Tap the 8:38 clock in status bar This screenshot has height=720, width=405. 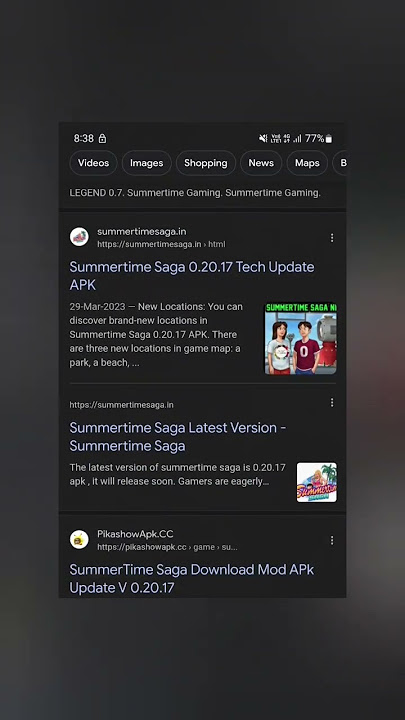pyautogui.click(x=84, y=138)
